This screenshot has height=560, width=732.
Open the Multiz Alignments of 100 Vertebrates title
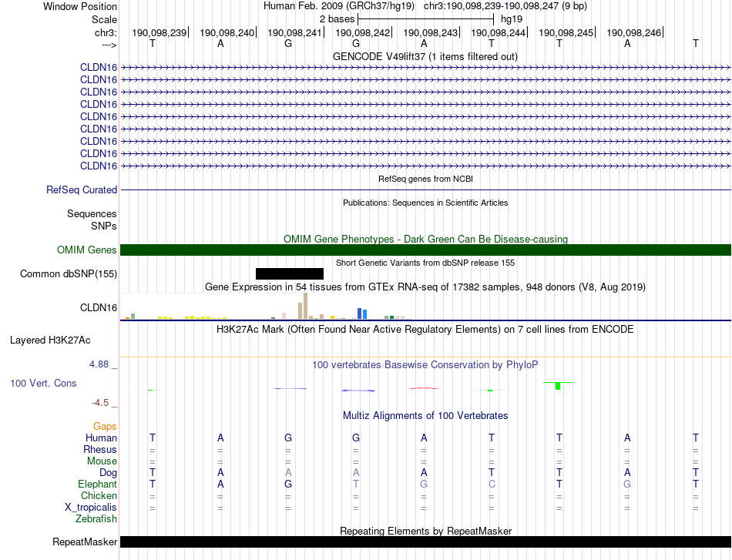(425, 415)
